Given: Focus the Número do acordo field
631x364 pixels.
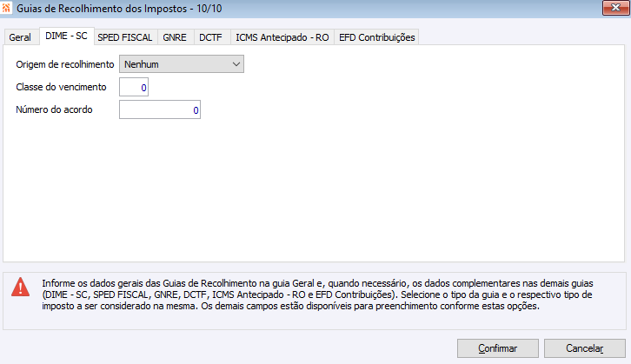Looking at the screenshot, I should pyautogui.click(x=160, y=110).
